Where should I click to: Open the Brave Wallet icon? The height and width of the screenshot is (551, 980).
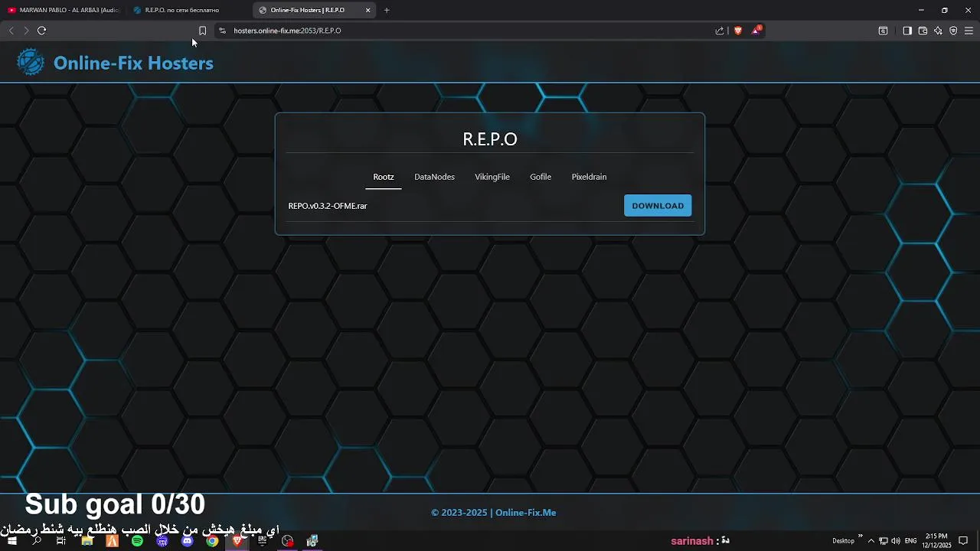pos(923,31)
